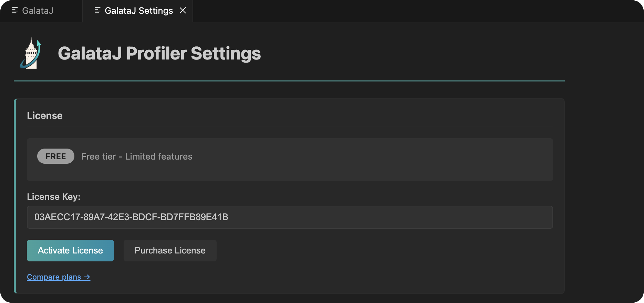The image size is (644, 303).
Task: Click the "Free tier - Limited features" status text
Action: pos(137,156)
